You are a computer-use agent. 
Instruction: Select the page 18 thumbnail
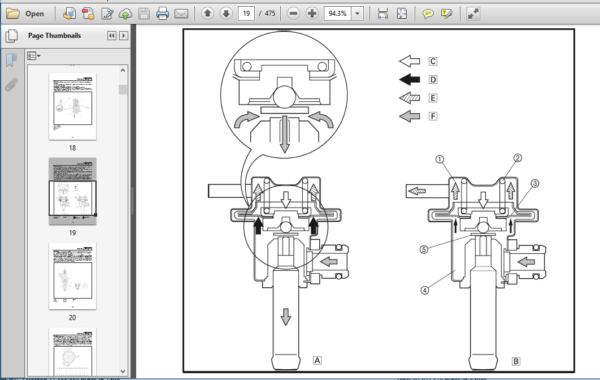coord(72,106)
